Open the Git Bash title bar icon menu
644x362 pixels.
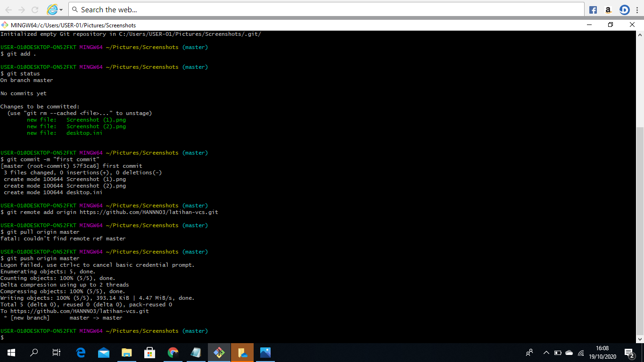tap(5, 25)
